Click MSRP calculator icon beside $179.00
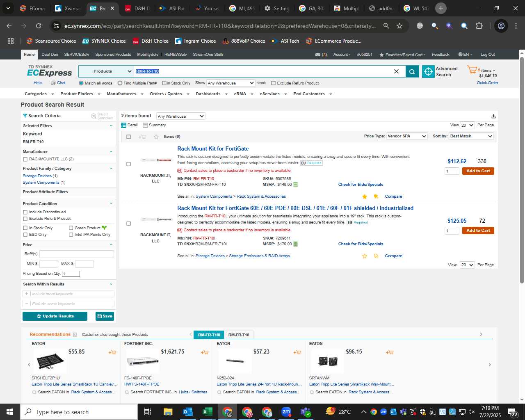525x420 pixels. [x=295, y=244]
